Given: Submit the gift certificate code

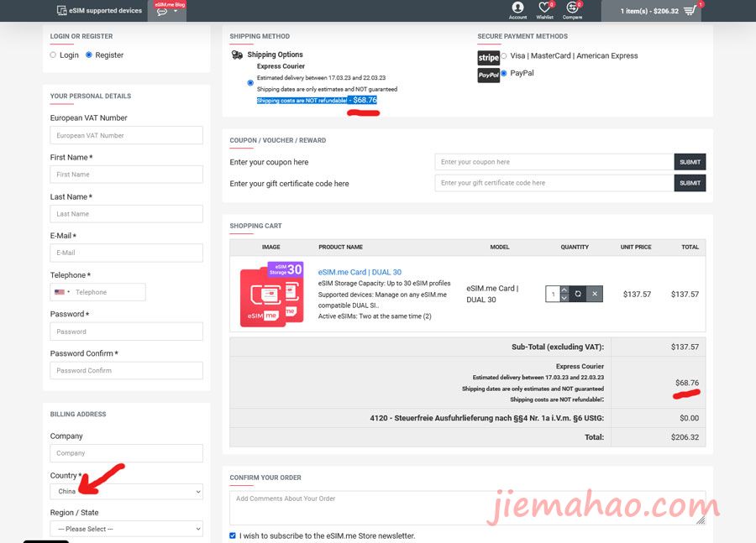Looking at the screenshot, I should (690, 183).
